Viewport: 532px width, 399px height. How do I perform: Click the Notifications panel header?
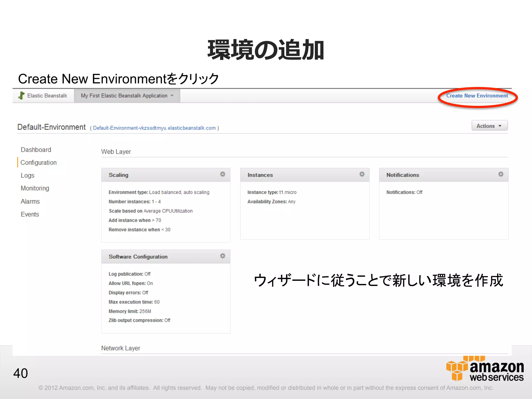pyautogui.click(x=444, y=175)
